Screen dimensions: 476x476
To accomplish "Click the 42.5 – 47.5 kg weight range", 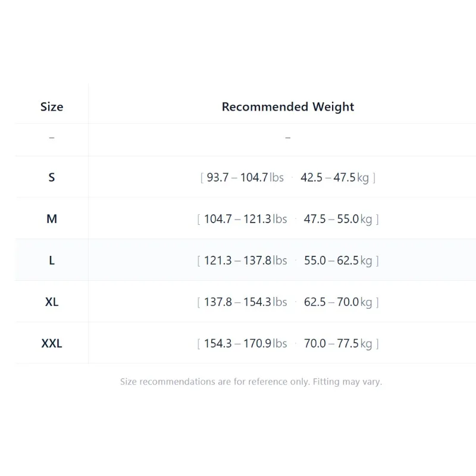I will [x=334, y=177].
